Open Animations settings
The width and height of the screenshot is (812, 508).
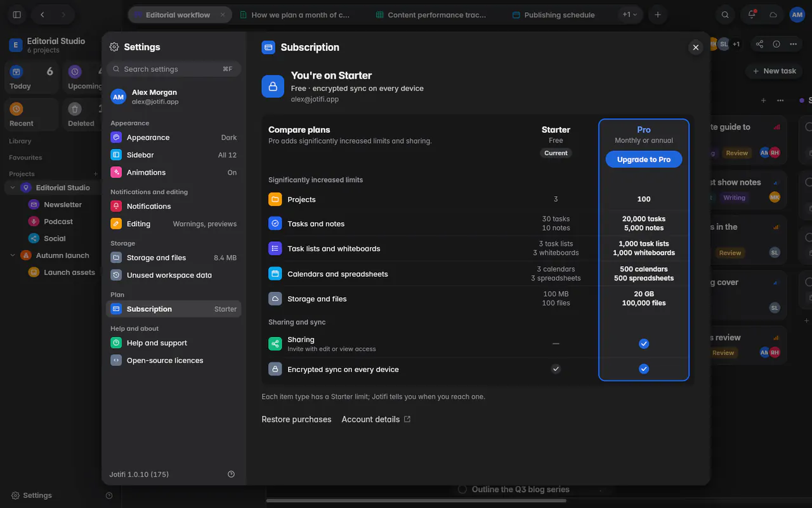[x=173, y=173]
